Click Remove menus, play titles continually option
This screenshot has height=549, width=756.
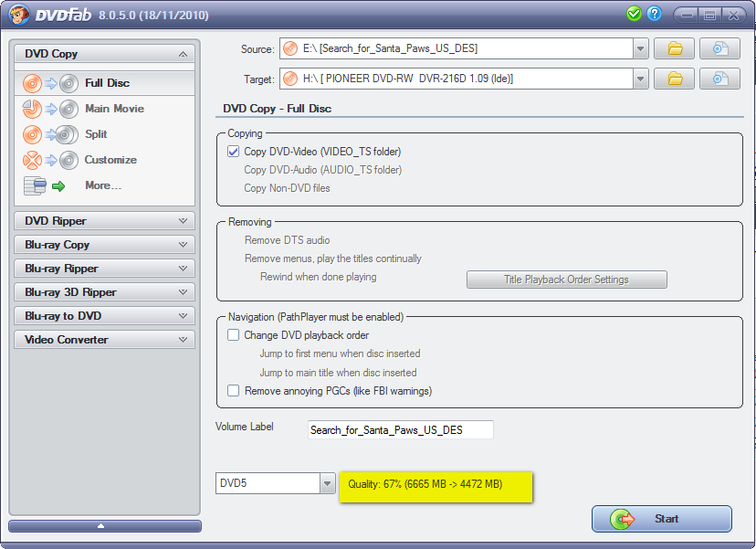point(332,259)
